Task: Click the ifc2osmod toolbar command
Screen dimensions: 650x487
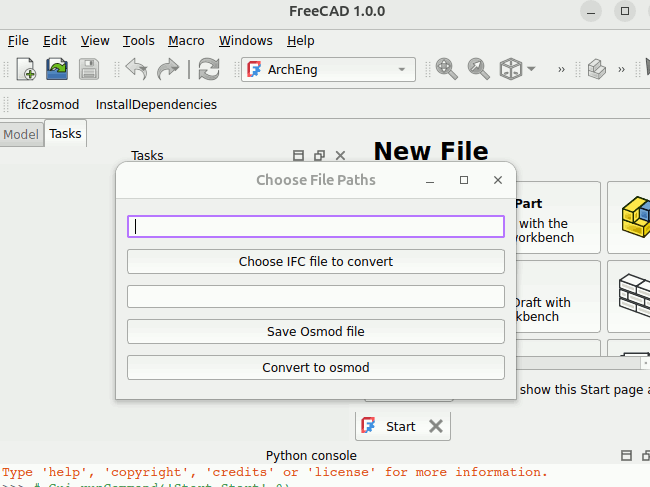Action: 48,104
